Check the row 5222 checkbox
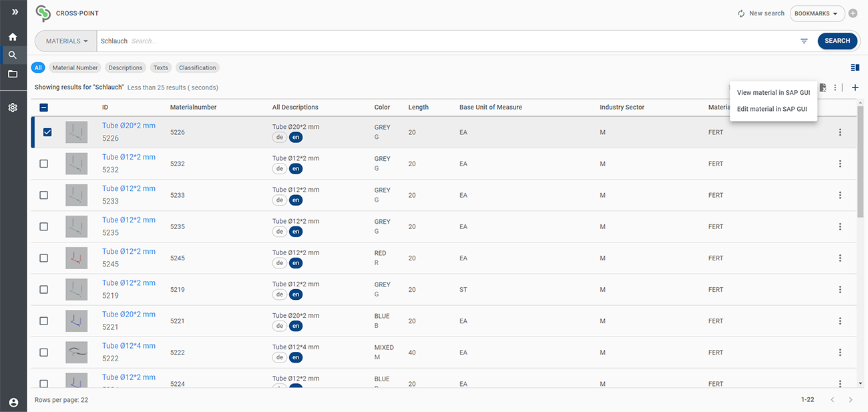 click(x=43, y=352)
